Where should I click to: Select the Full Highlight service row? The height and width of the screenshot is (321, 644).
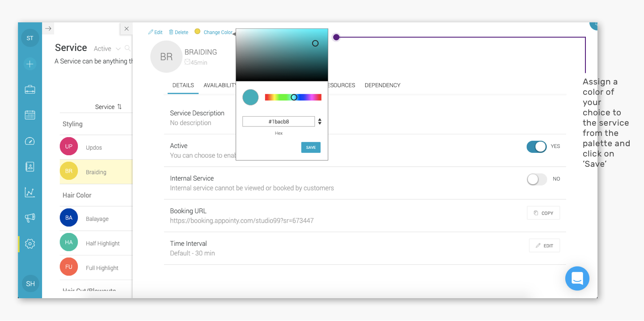[96, 268]
